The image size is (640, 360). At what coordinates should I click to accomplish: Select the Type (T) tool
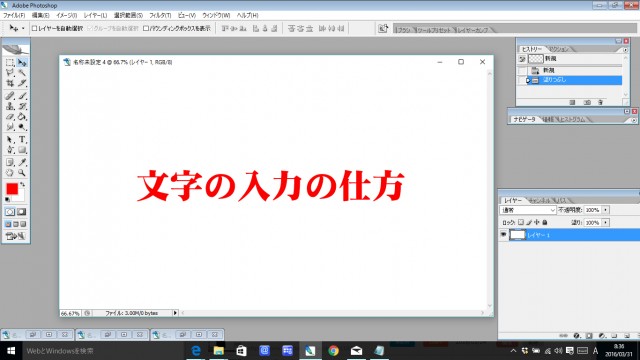click(22, 140)
